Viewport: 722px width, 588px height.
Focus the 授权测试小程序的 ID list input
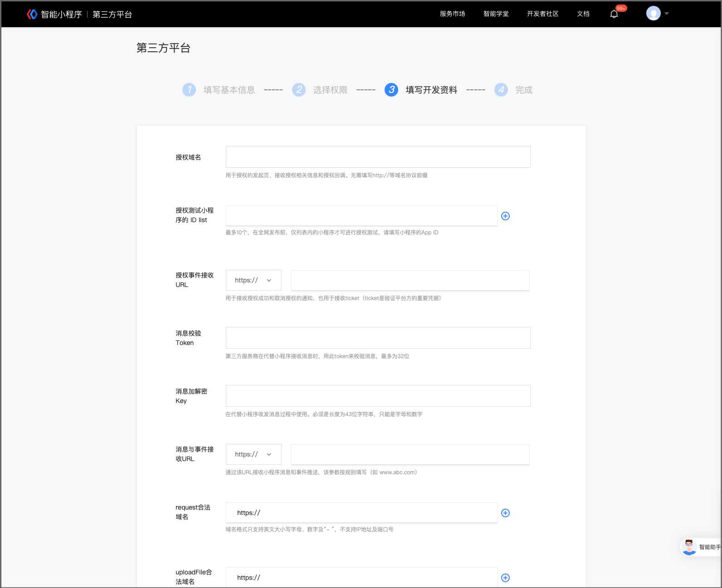coord(361,216)
